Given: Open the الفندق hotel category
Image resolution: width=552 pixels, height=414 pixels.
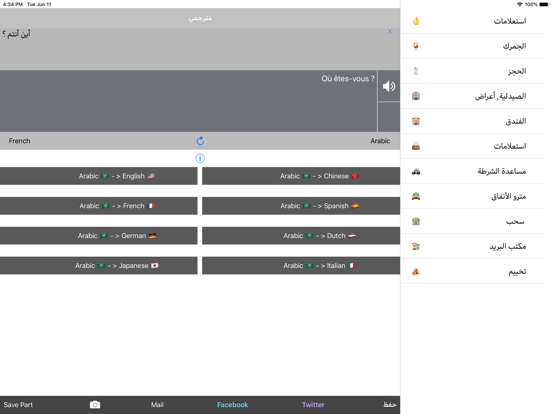Looking at the screenshot, I should point(472,121).
